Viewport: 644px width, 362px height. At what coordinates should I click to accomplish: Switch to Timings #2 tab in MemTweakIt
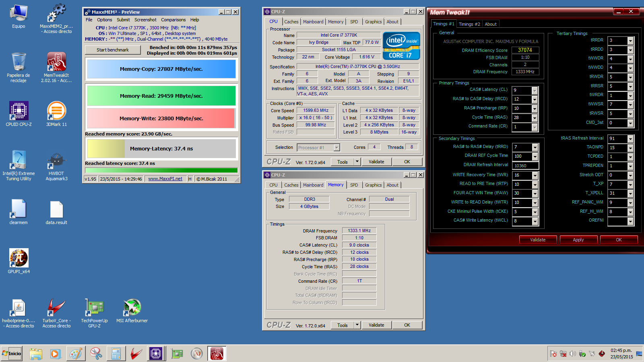(x=469, y=24)
